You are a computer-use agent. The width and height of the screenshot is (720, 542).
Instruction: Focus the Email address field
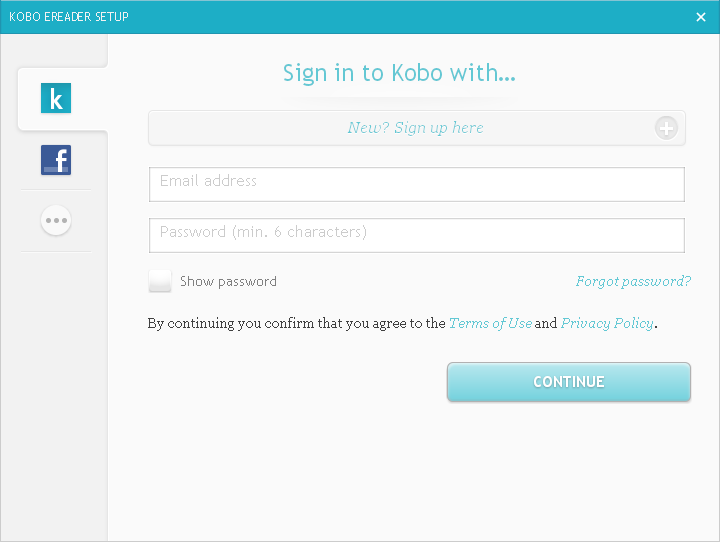pos(416,184)
